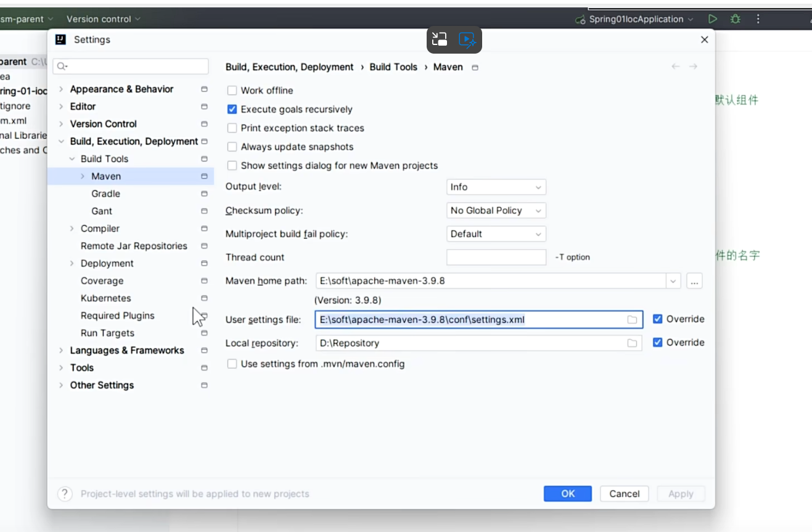This screenshot has width=812, height=532.
Task: Click the help question mark icon
Action: pos(65,494)
